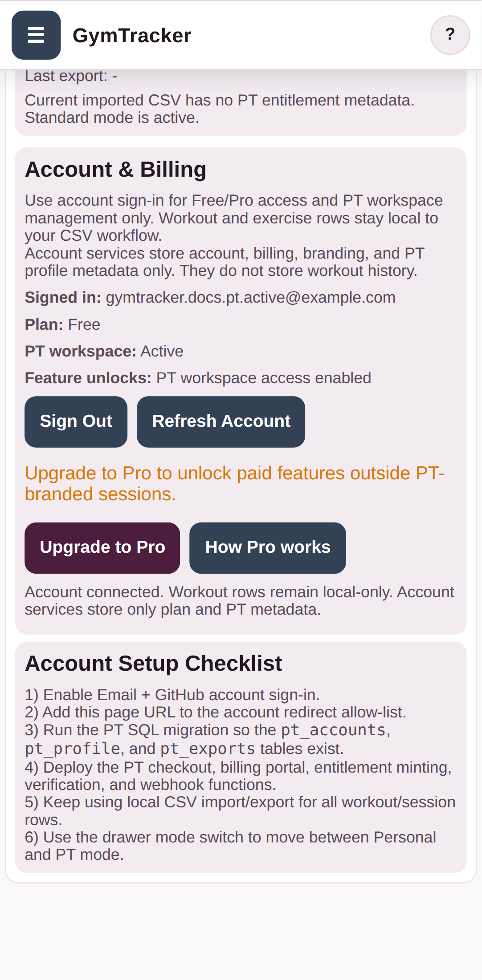Select the Plan: Free status line
482x980 pixels.
pos(62,324)
